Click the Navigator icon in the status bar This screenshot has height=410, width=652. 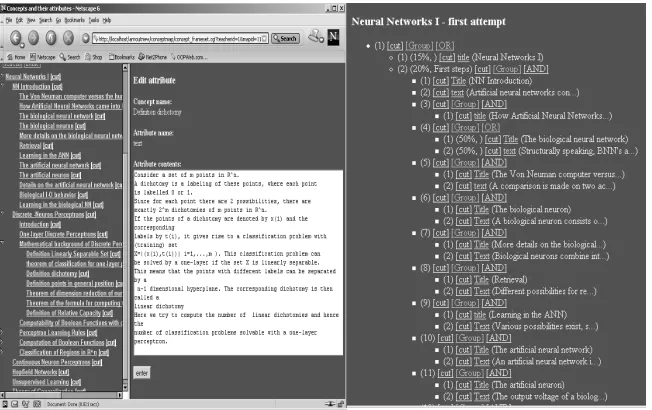tap(5, 404)
